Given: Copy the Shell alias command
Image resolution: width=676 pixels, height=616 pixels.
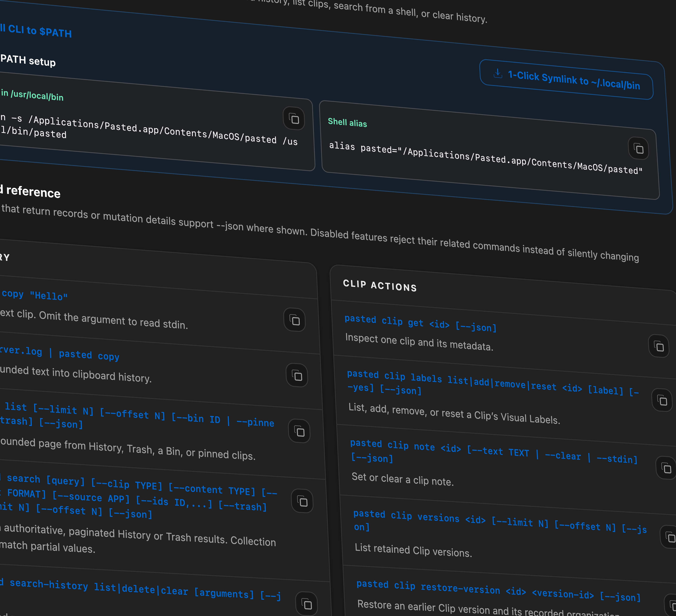Looking at the screenshot, I should pyautogui.click(x=639, y=148).
